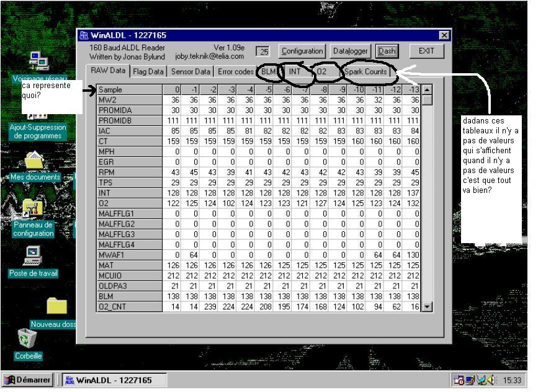
Task: Click the WinALDL - 1227165 taskbar button
Action: click(114, 380)
